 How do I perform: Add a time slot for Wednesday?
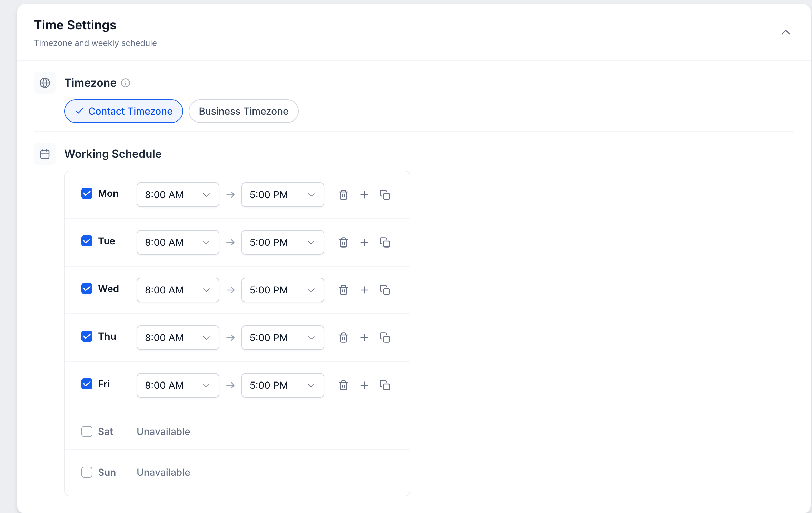(364, 290)
